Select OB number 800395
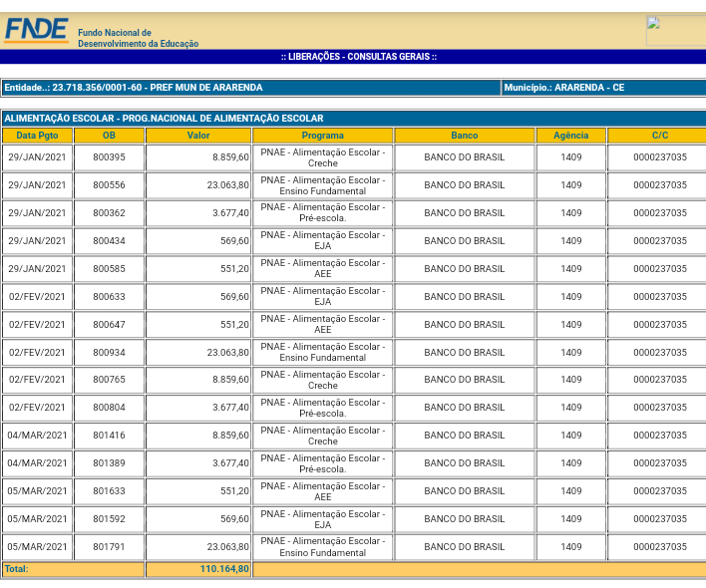The image size is (706, 588). [x=109, y=157]
